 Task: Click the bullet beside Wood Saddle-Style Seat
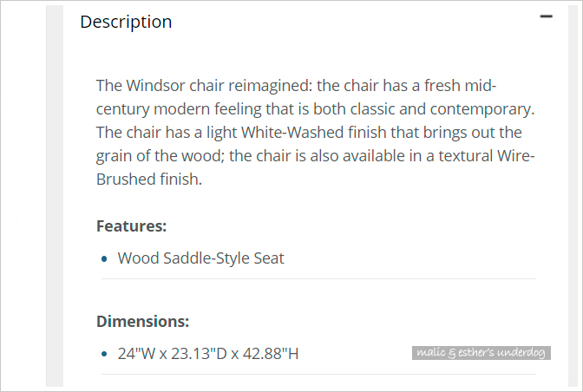tap(104, 258)
